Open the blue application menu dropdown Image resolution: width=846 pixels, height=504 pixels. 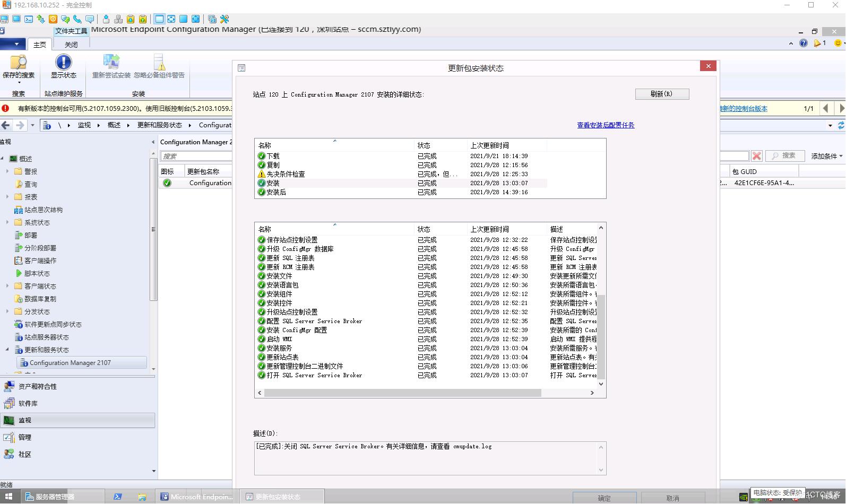(12, 44)
